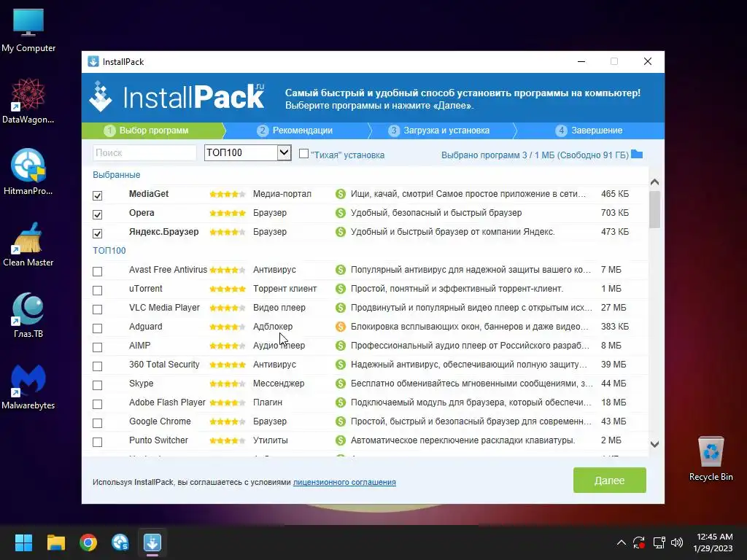Click the green Далее button

pos(609,481)
